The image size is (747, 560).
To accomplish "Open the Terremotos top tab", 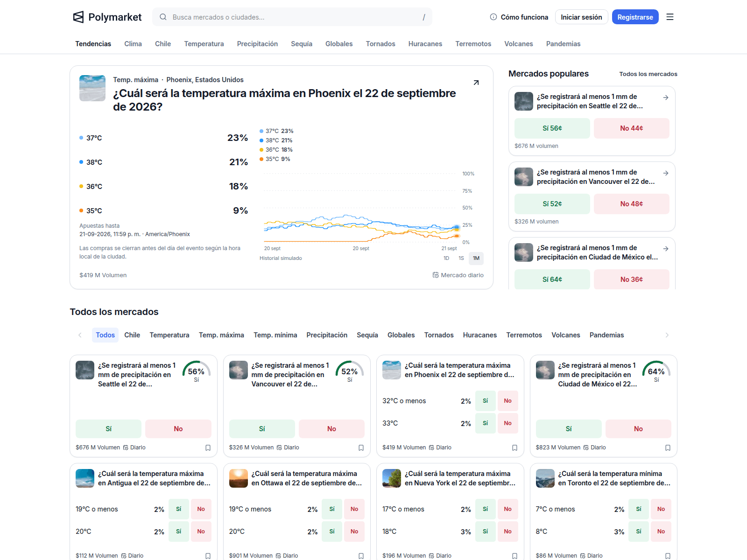I will pos(473,44).
